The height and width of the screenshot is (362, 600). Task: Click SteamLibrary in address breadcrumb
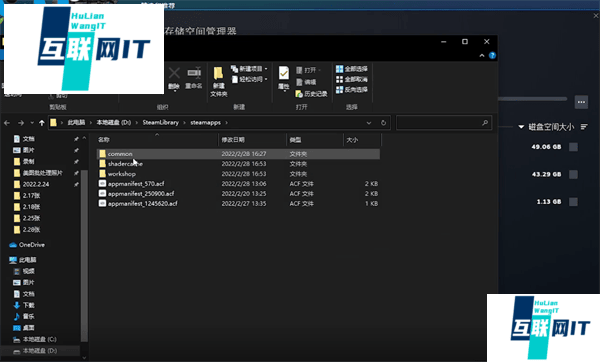(161, 122)
